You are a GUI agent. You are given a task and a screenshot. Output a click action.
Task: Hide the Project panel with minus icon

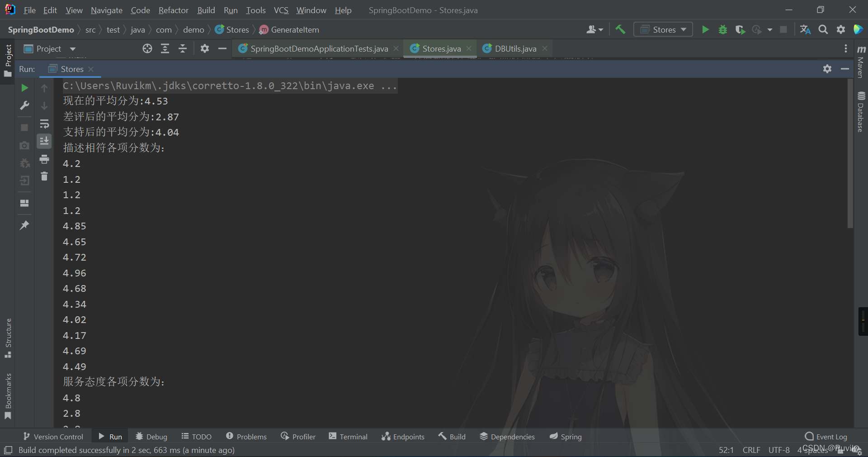click(x=222, y=48)
